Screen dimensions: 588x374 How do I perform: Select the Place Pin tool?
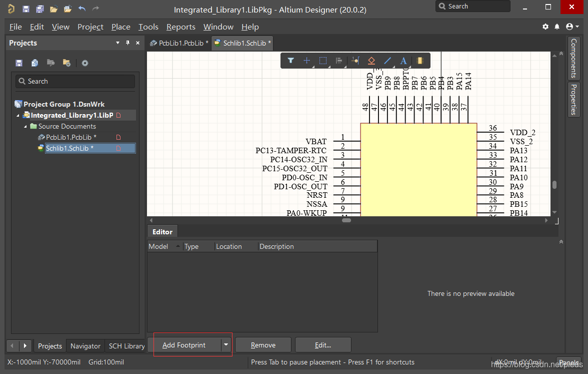pyautogui.click(x=355, y=61)
